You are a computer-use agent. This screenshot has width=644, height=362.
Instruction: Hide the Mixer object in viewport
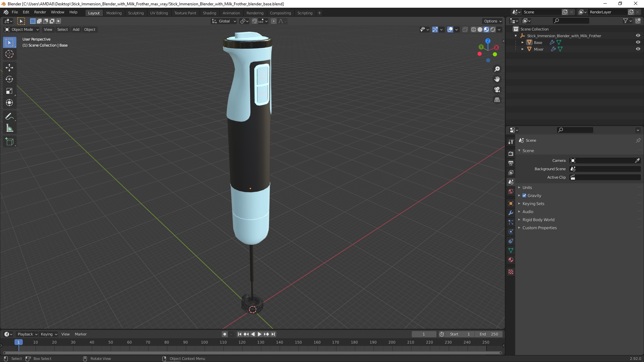point(638,49)
